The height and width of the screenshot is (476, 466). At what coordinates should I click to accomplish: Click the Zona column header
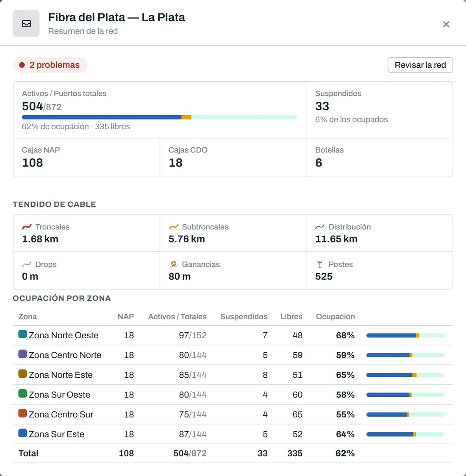(28, 317)
